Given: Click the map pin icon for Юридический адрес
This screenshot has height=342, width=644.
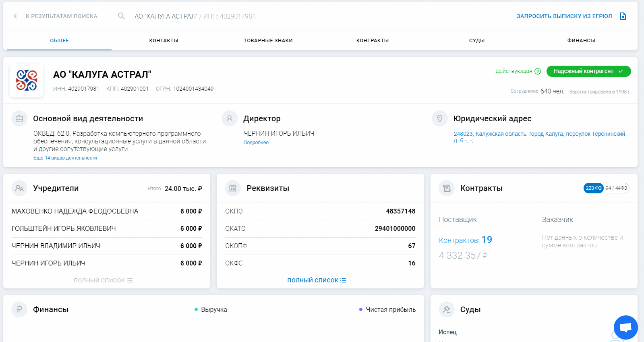Looking at the screenshot, I should pyautogui.click(x=440, y=118).
